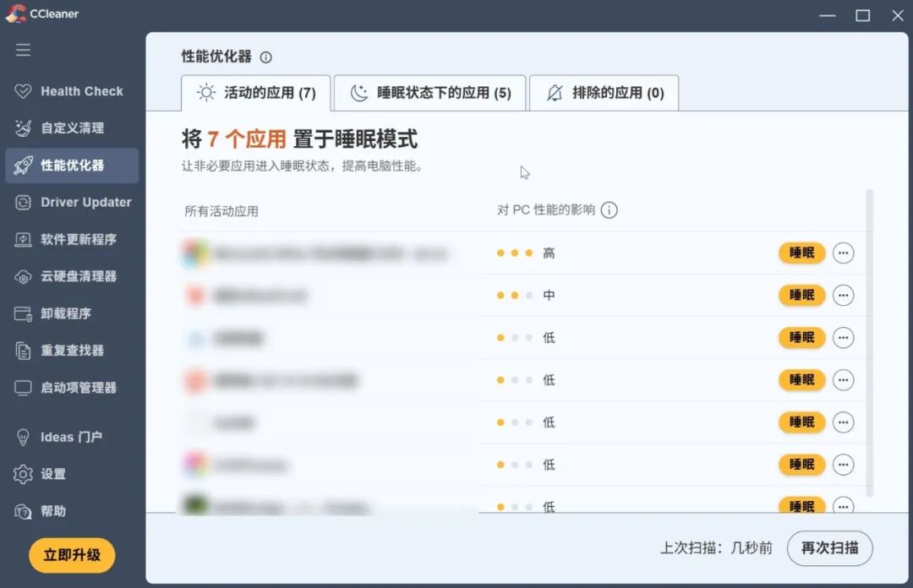Open the more options menu for the high-impact app
Image resolution: width=913 pixels, height=588 pixels.
(843, 253)
